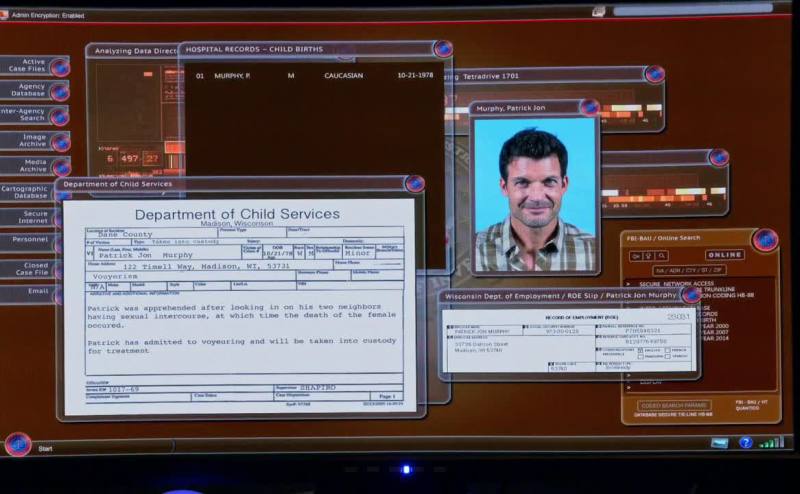Check the French checkbox on ROE slip

pyautogui.click(x=667, y=351)
